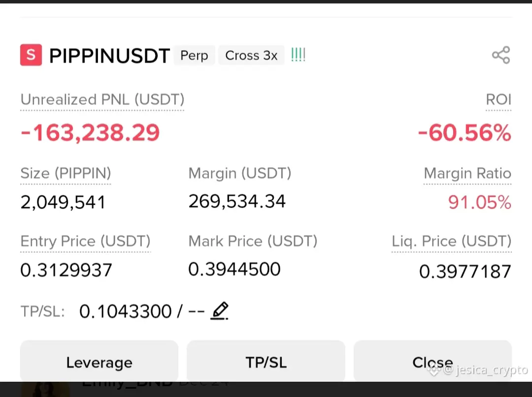Edit TP/SL with the pencil icon

220,311
